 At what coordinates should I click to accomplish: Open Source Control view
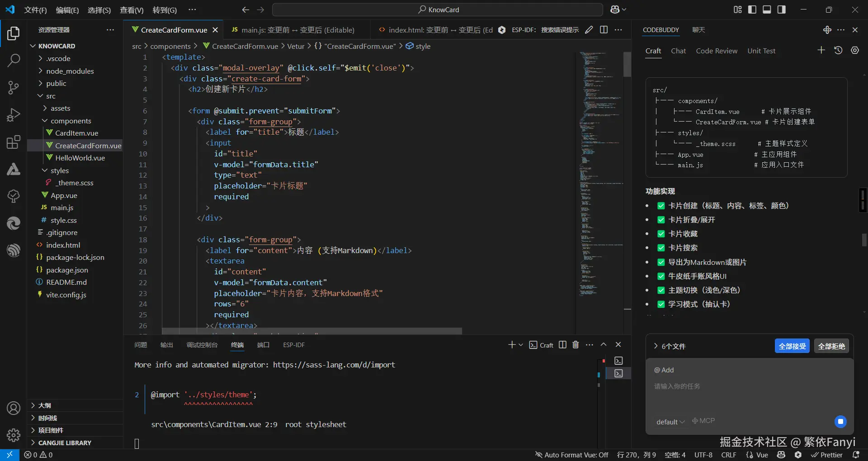tap(14, 88)
